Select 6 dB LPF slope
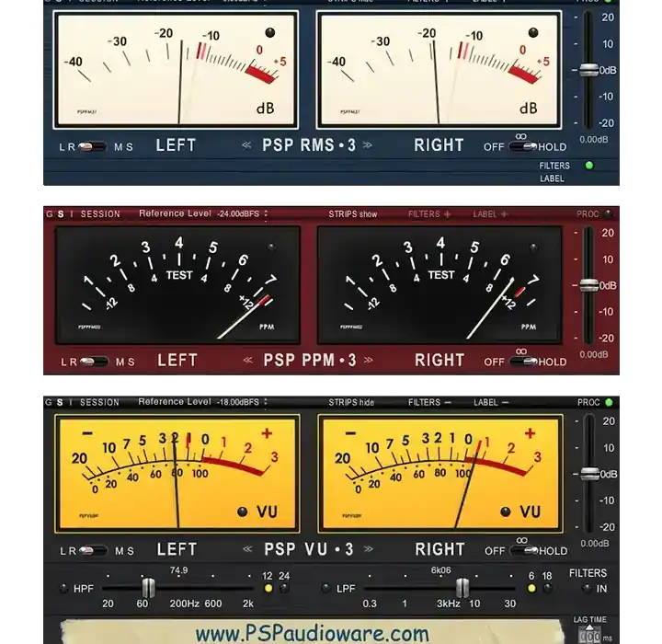662x644 pixels. point(531,588)
